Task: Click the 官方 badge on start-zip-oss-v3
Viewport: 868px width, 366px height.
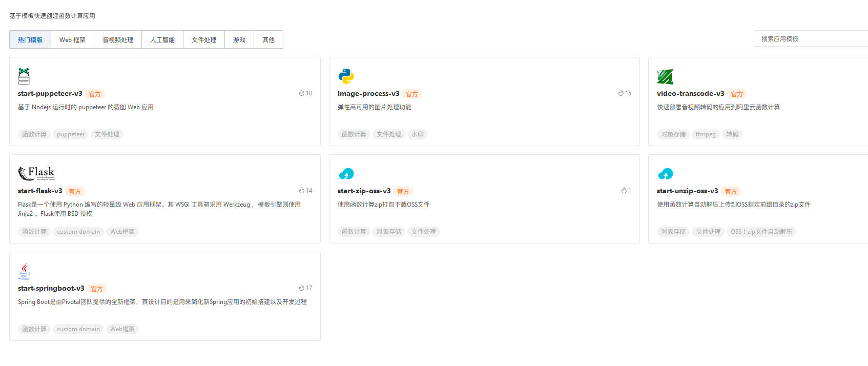Action: click(x=403, y=191)
